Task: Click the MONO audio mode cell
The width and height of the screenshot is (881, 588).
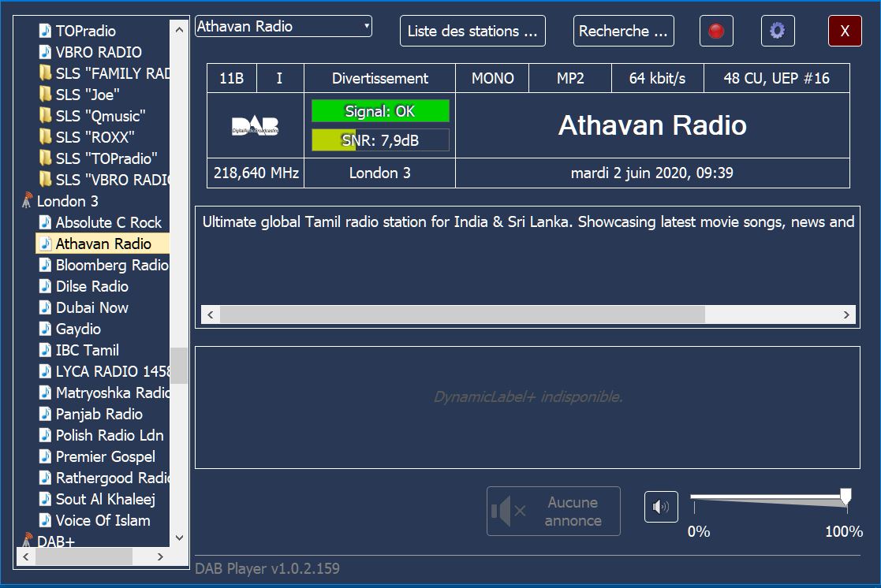Action: coord(492,78)
